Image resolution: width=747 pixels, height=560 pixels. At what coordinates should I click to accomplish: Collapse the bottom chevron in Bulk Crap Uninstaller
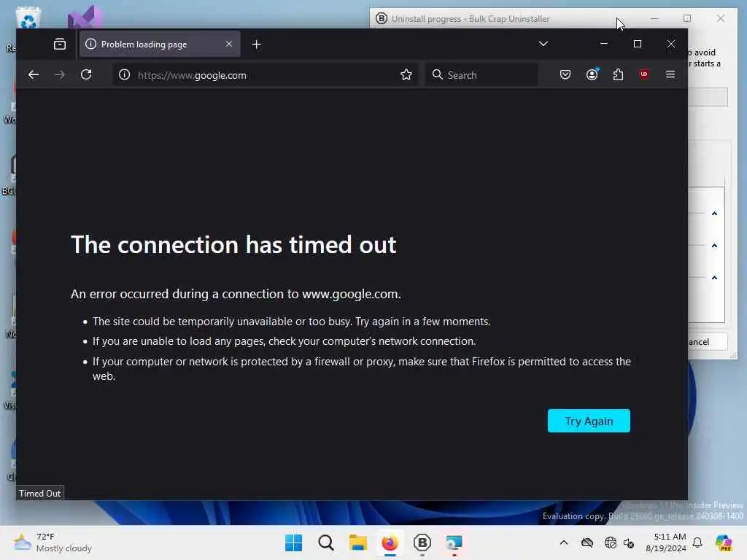714,278
